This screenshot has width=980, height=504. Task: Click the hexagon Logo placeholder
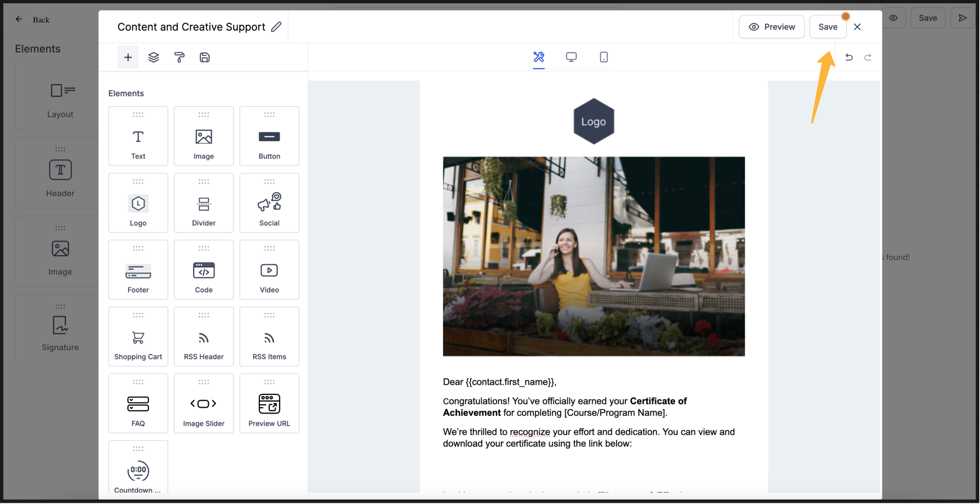pyautogui.click(x=594, y=122)
